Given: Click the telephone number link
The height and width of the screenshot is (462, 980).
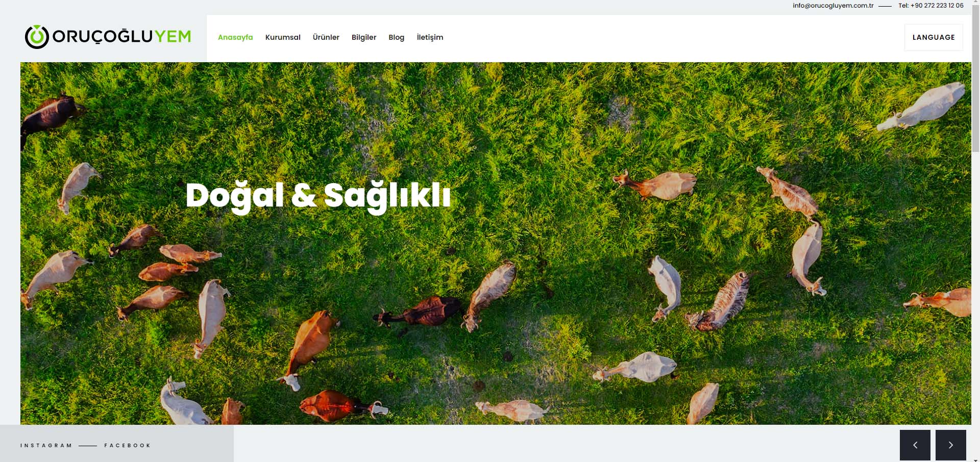Looking at the screenshot, I should [931, 6].
